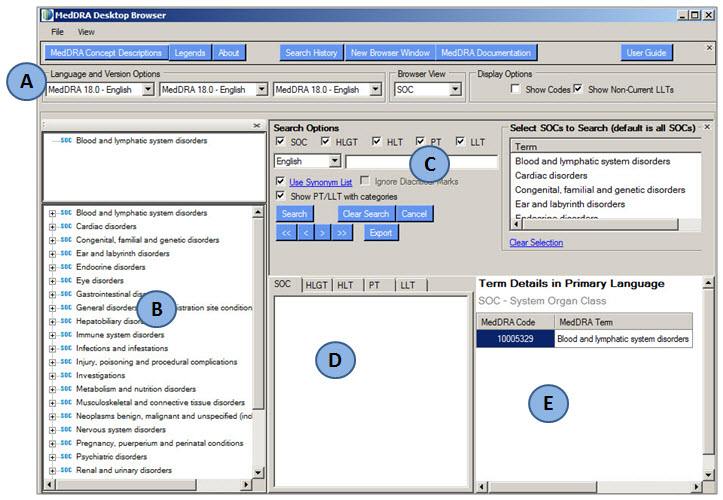
Task: Open a New Browser Window
Action: tap(390, 53)
